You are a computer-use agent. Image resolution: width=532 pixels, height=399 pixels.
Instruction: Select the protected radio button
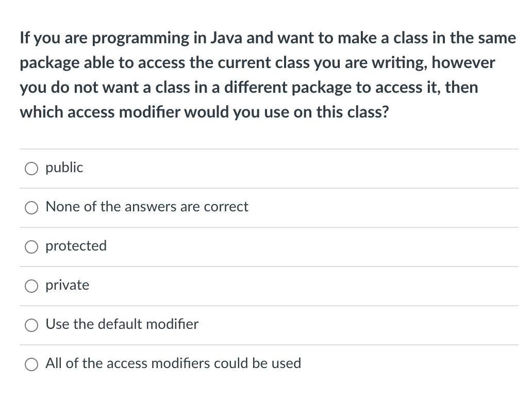(x=31, y=247)
